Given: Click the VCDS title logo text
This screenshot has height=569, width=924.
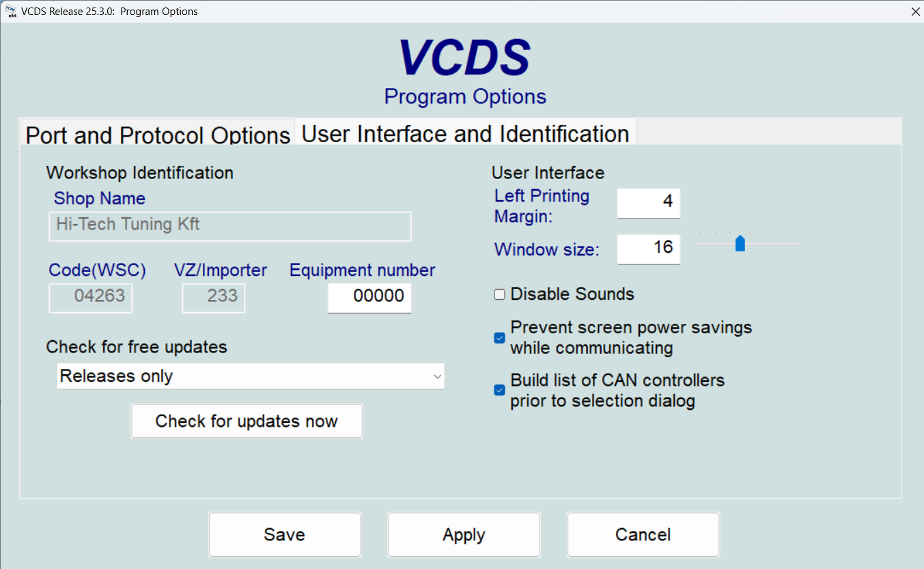Looking at the screenshot, I should [x=464, y=57].
